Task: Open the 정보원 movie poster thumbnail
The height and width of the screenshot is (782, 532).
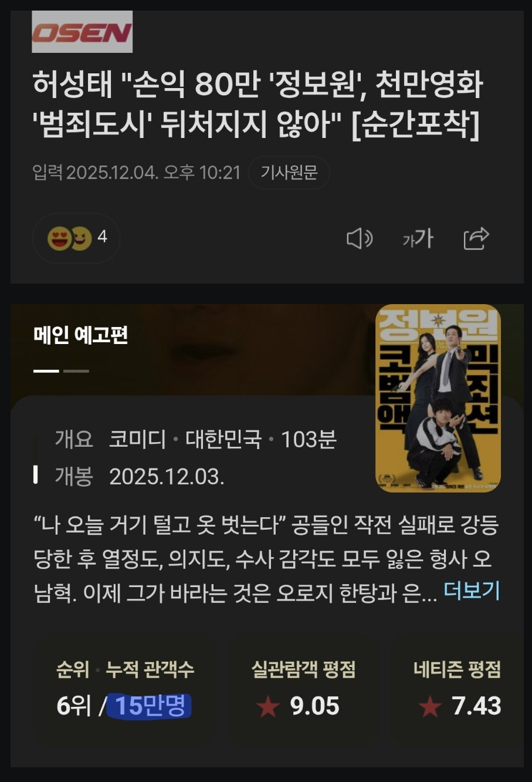Action: (x=438, y=398)
